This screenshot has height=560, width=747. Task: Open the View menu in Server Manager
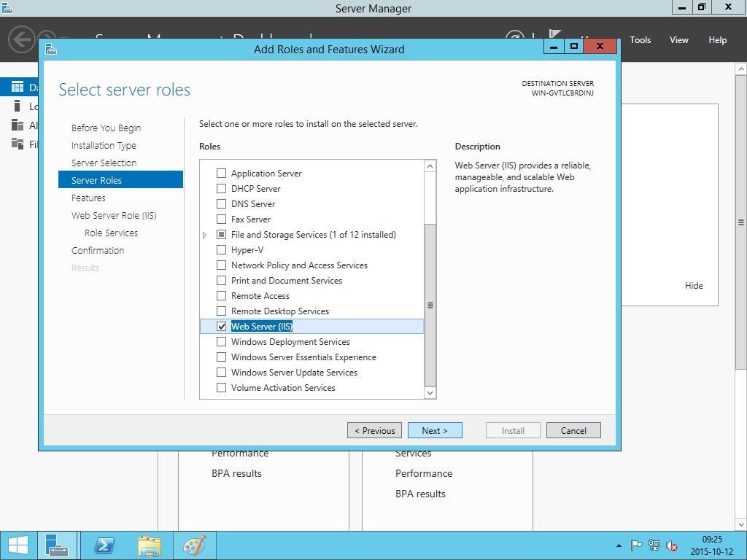coord(679,40)
